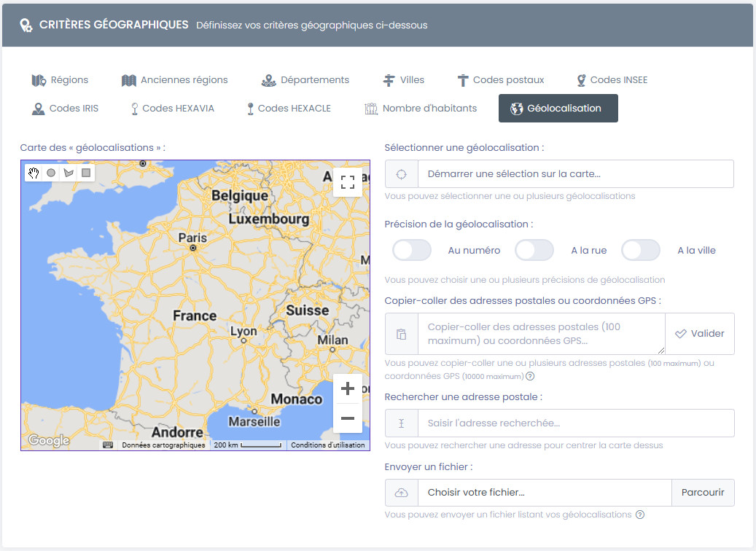Viewport: 756px width, 551px height.
Task: Zoom out on the map
Action: pyautogui.click(x=348, y=418)
